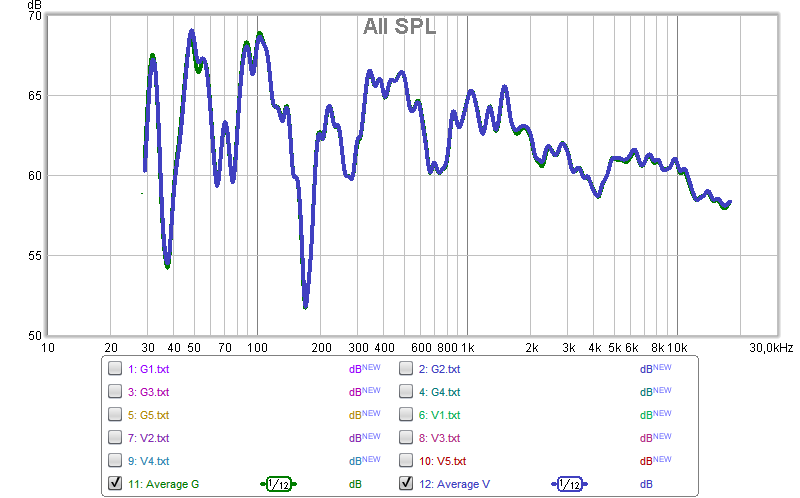Check the 7: V2.txt box
Screen dimensions: 800x498
115,437
